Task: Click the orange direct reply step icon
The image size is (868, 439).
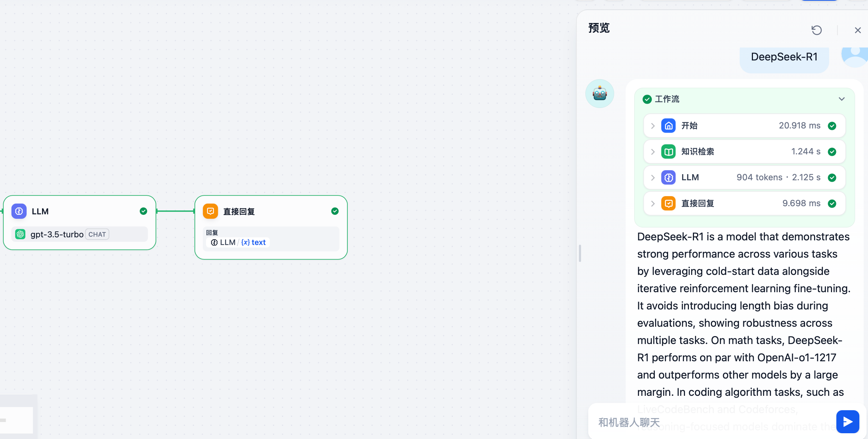Action: pos(668,203)
